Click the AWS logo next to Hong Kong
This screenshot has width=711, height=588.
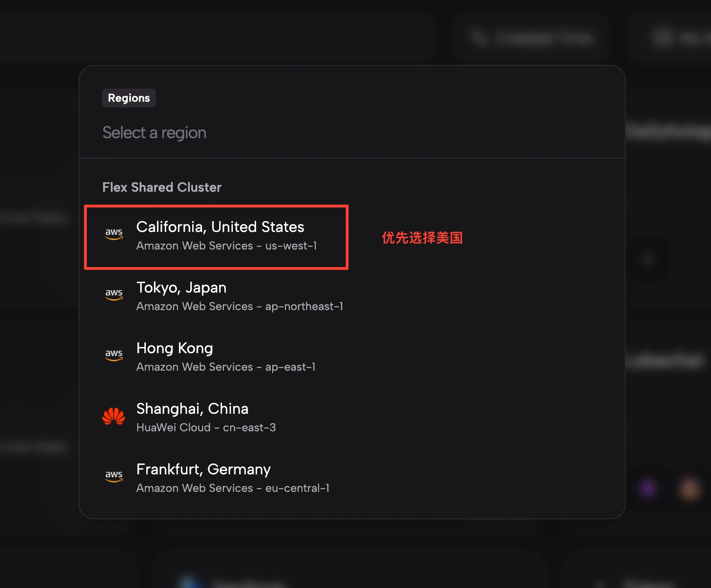click(x=114, y=355)
